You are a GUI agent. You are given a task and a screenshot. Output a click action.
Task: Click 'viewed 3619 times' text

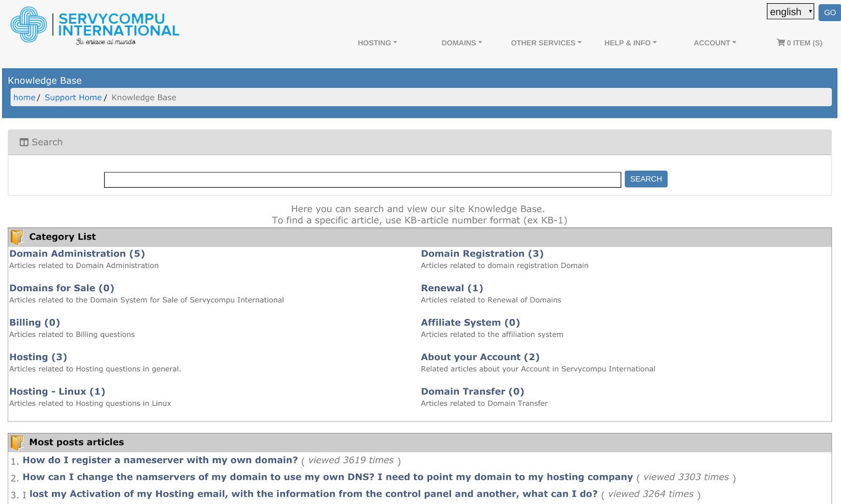pos(351,460)
